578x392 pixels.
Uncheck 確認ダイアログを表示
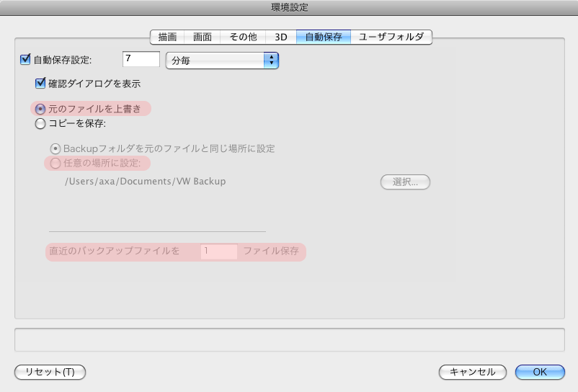coord(40,83)
